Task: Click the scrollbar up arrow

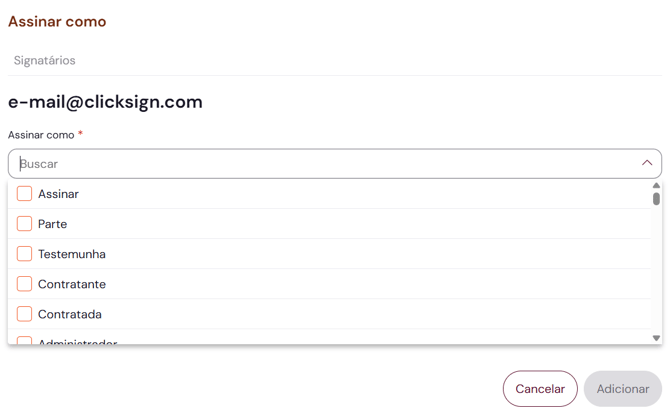Action: 656,186
